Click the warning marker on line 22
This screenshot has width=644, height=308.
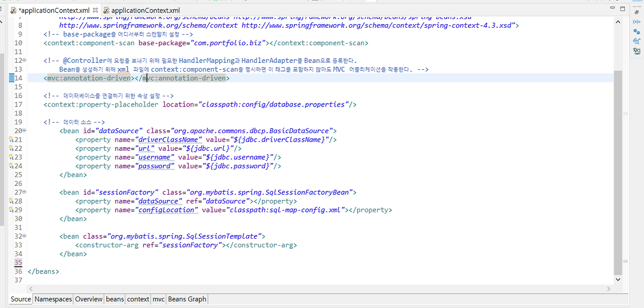[11, 148]
